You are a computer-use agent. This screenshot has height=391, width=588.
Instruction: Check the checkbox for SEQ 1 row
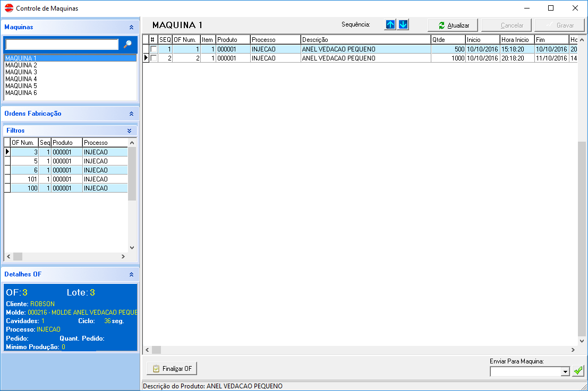coord(154,49)
